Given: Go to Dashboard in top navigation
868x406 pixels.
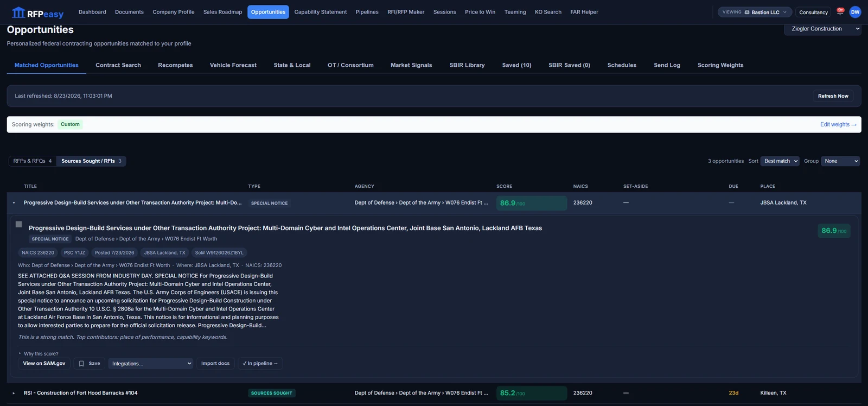Looking at the screenshot, I should click(92, 12).
